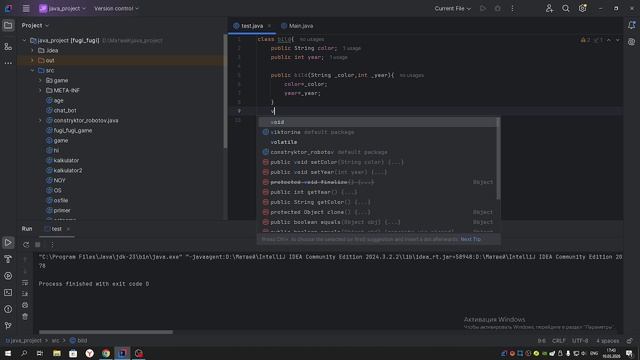Click bild breadcrumb in status bar
Viewport: 640px width, 360px height.
coord(78,340)
